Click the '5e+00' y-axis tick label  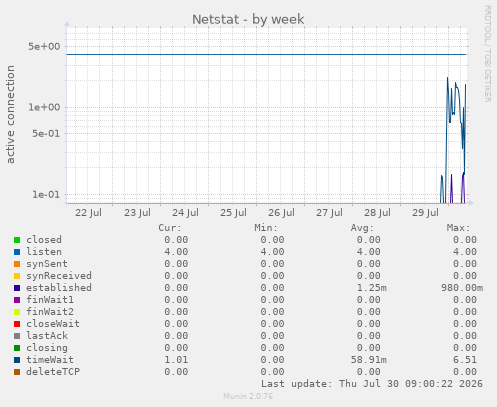coord(44,46)
